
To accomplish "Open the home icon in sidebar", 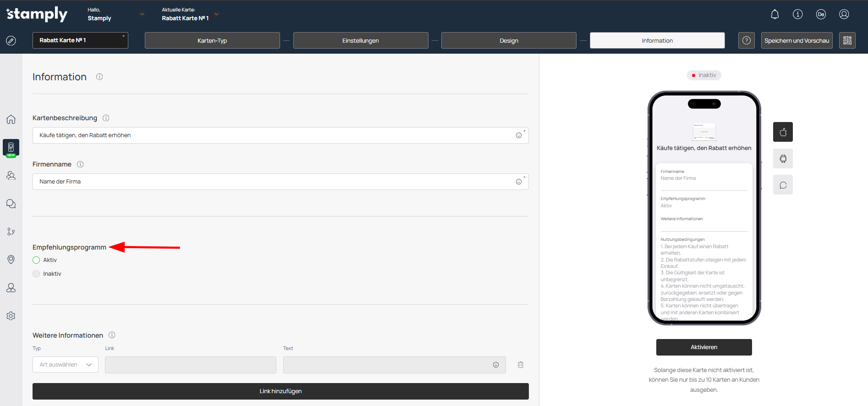I will (x=11, y=119).
